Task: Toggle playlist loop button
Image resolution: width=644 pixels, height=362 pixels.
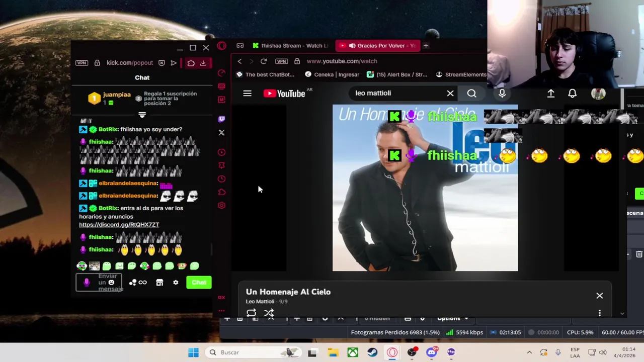Action: (251, 313)
